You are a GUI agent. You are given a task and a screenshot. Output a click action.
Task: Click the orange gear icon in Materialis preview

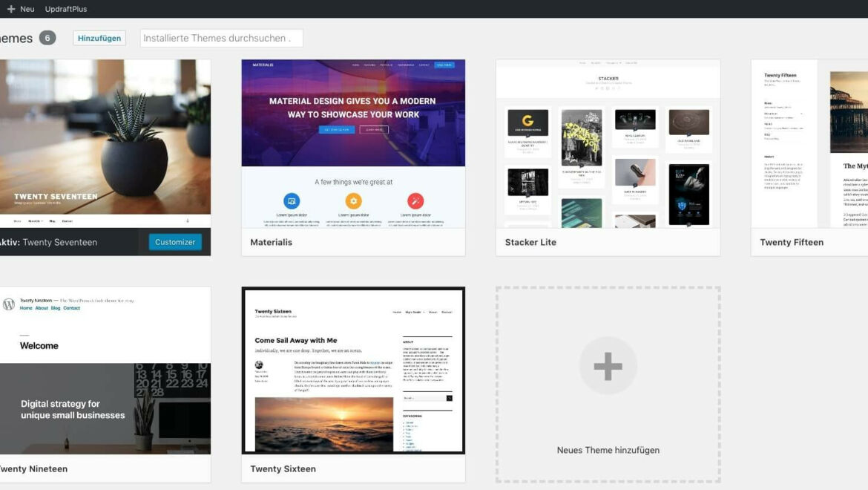354,200
